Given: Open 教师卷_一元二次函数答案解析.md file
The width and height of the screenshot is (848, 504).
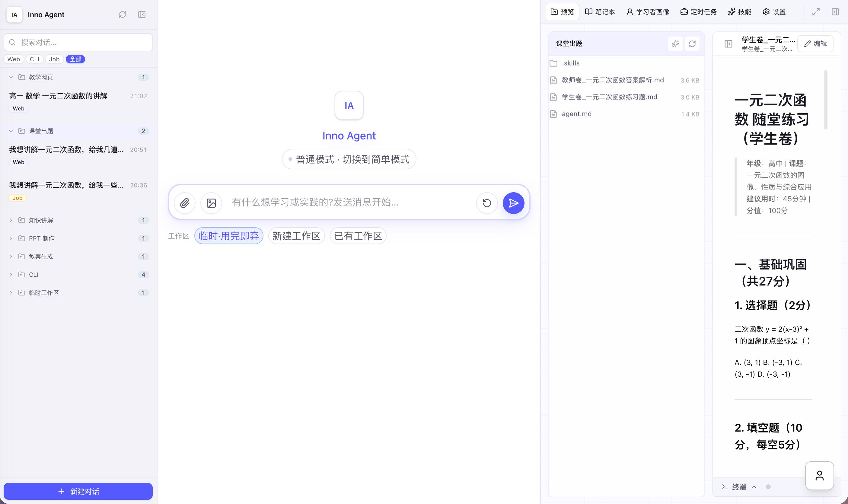Looking at the screenshot, I should [626, 80].
